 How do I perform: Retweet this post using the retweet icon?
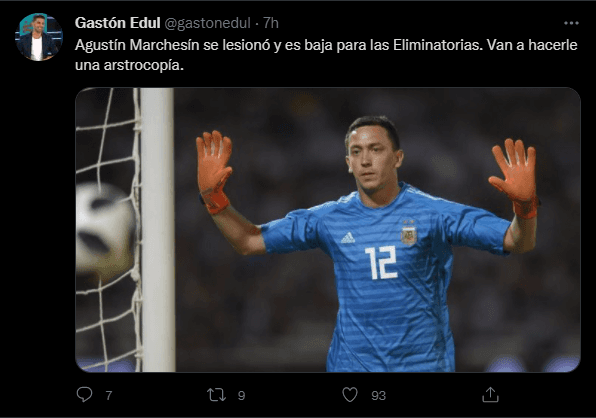(x=217, y=395)
